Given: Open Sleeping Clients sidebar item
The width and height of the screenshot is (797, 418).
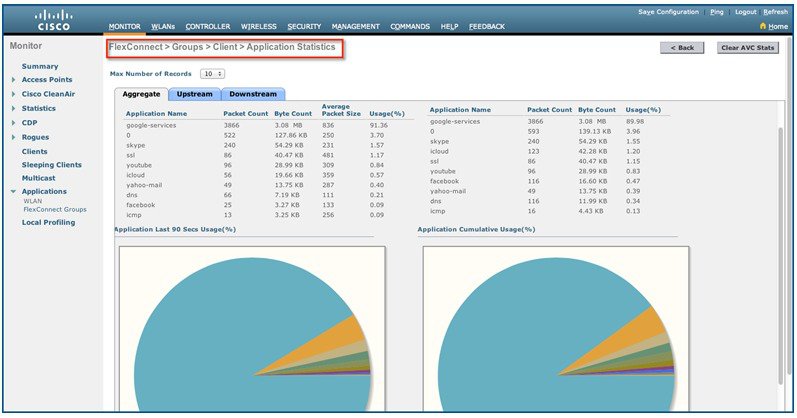Looking at the screenshot, I should pos(51,165).
